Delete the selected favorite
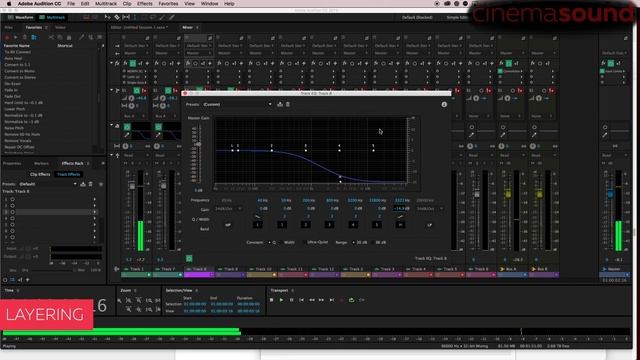 pyautogui.click(x=24, y=37)
